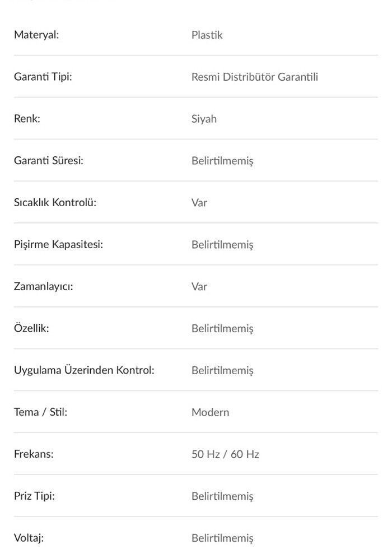Click the "Materyal:" label
Viewport: 392px width, 549px height.
coord(36,35)
